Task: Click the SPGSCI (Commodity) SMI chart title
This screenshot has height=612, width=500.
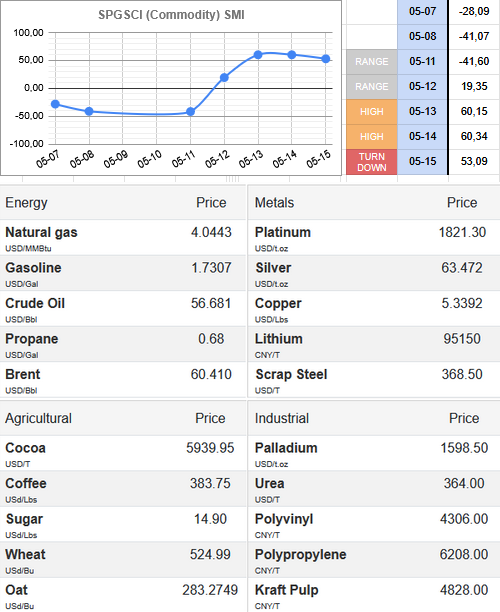Action: pyautogui.click(x=171, y=15)
